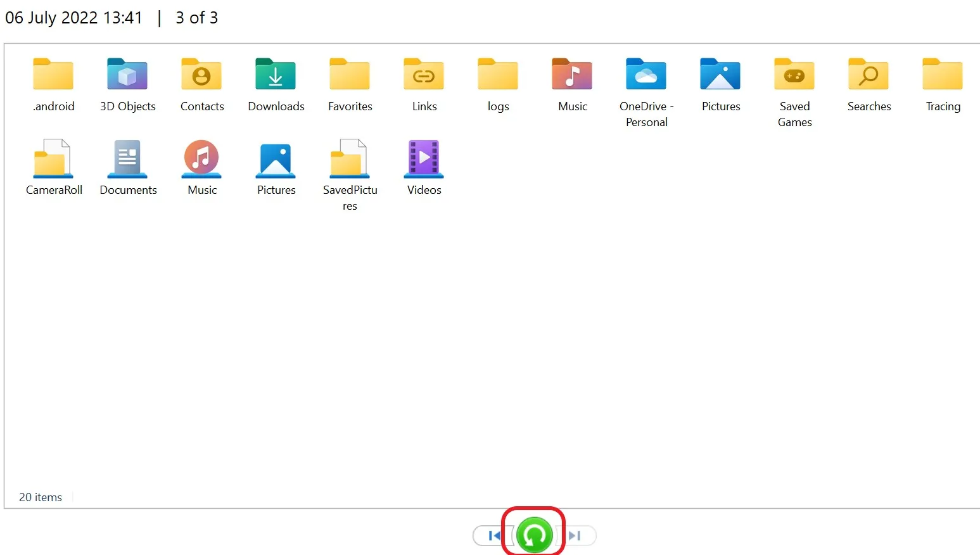Image resolution: width=980 pixels, height=555 pixels.
Task: Select the .android hidden folder
Action: (x=53, y=82)
